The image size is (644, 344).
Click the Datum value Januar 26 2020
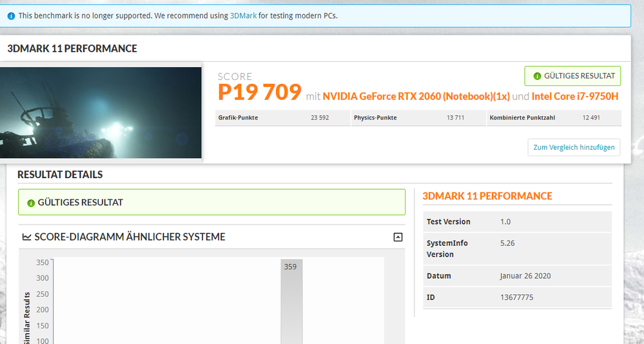tap(525, 276)
